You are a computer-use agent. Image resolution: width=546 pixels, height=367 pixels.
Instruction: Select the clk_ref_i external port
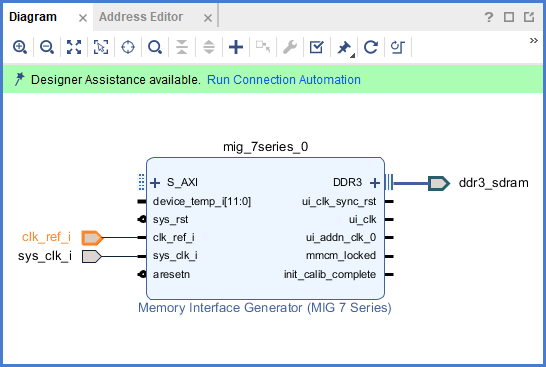tap(92, 238)
